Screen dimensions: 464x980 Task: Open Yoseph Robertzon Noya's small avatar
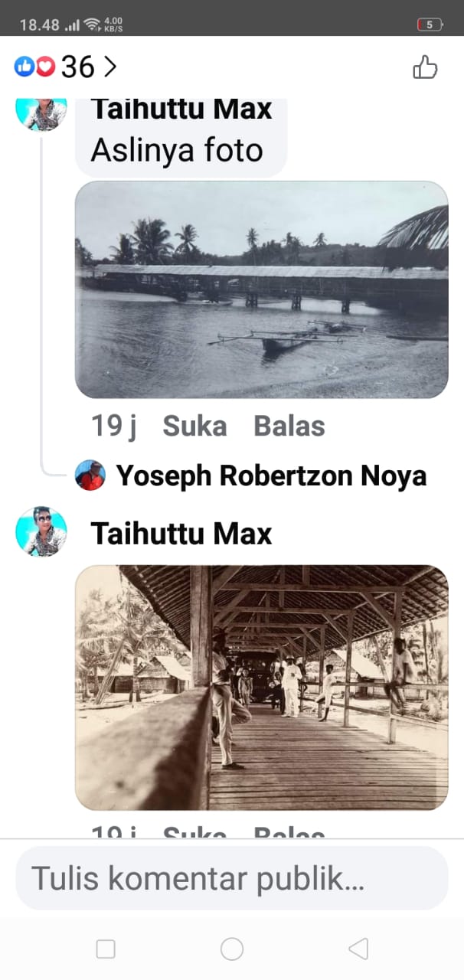[x=90, y=475]
